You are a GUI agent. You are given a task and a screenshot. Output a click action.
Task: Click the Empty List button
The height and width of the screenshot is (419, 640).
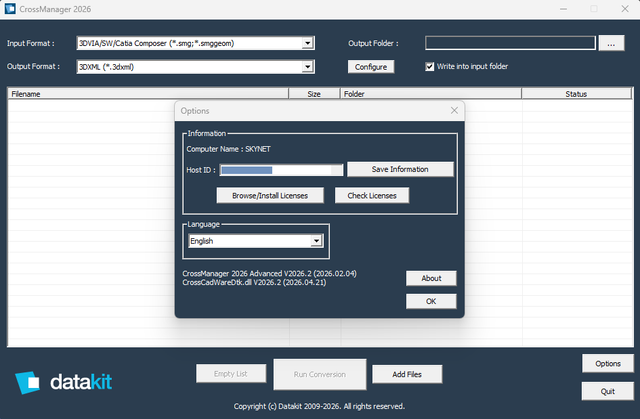click(x=231, y=373)
